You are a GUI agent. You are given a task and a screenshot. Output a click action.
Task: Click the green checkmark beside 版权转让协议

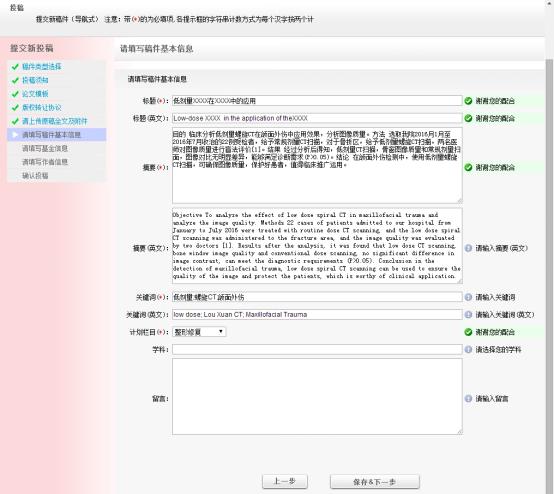pos(15,107)
